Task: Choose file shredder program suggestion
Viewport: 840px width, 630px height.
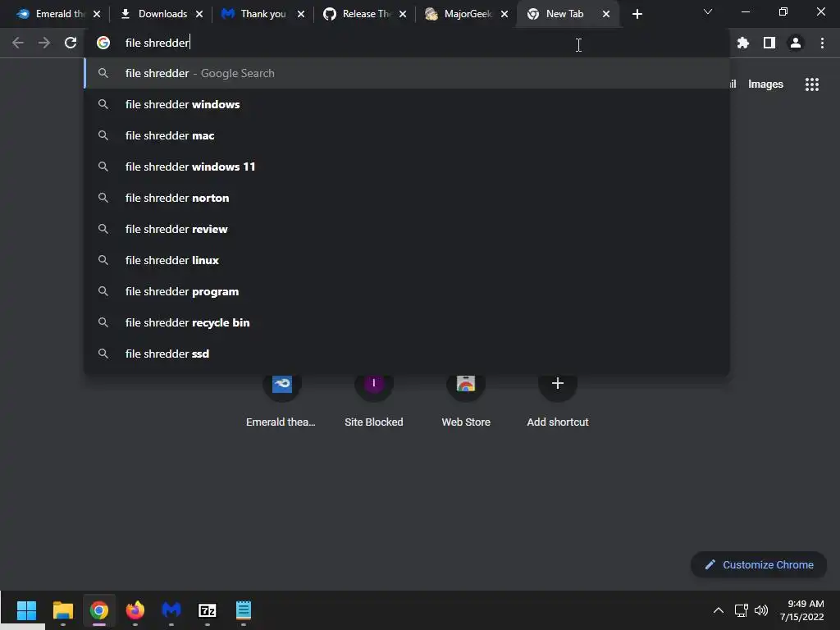Action: coord(407,291)
